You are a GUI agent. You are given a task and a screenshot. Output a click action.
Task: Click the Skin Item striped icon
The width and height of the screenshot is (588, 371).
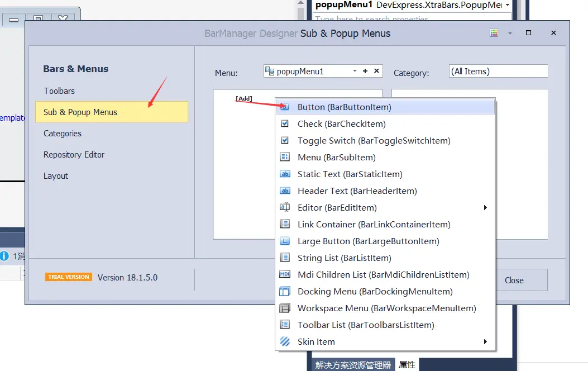point(285,342)
